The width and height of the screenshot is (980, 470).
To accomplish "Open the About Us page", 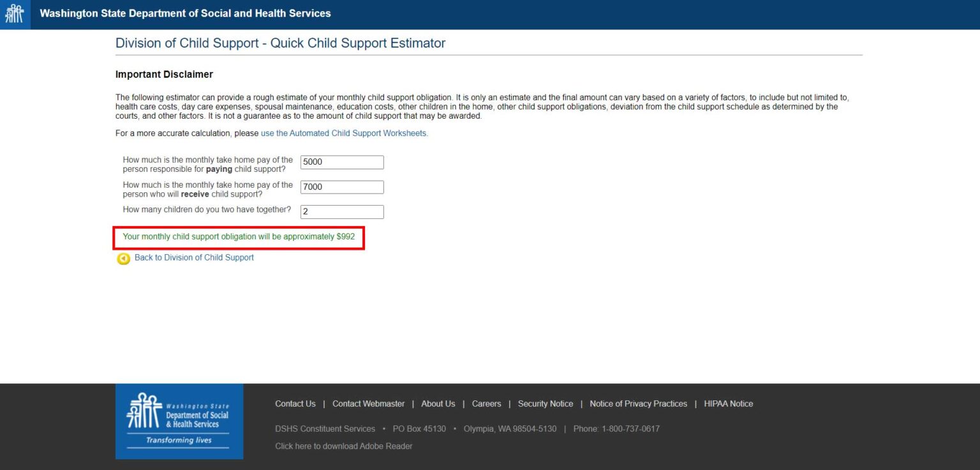I will click(x=438, y=404).
